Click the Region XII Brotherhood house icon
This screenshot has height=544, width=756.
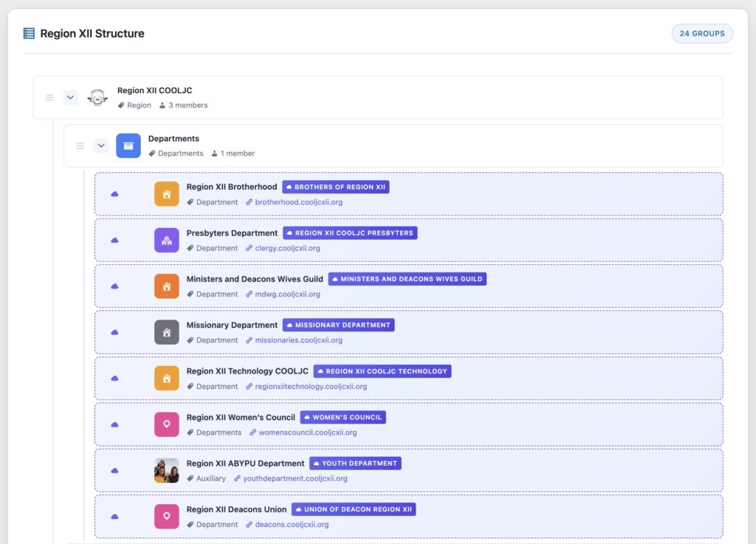click(167, 194)
